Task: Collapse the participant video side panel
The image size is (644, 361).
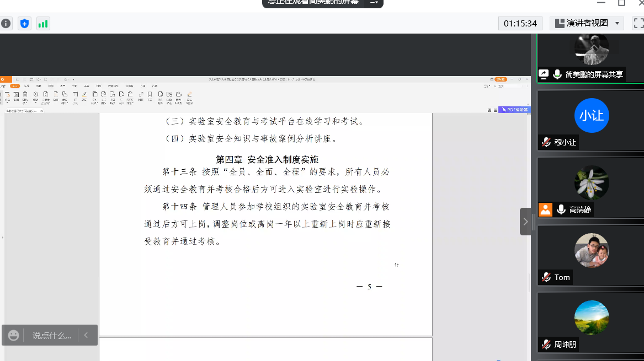Action: click(x=525, y=222)
